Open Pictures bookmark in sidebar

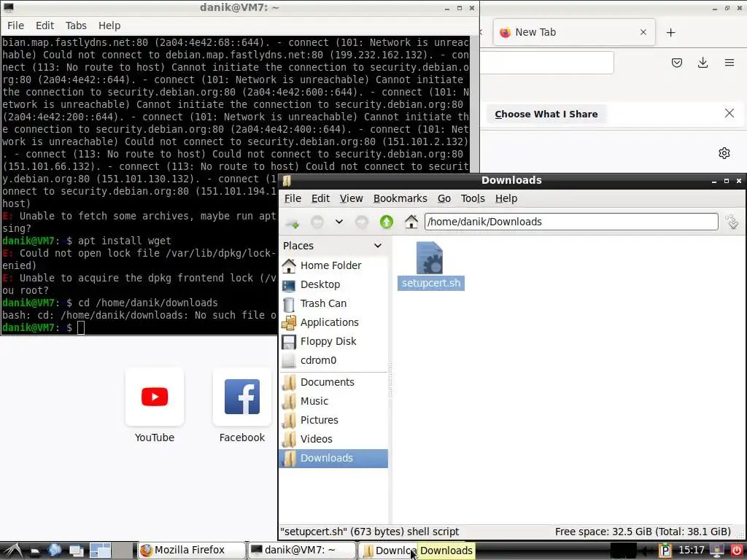(x=333, y=421)
